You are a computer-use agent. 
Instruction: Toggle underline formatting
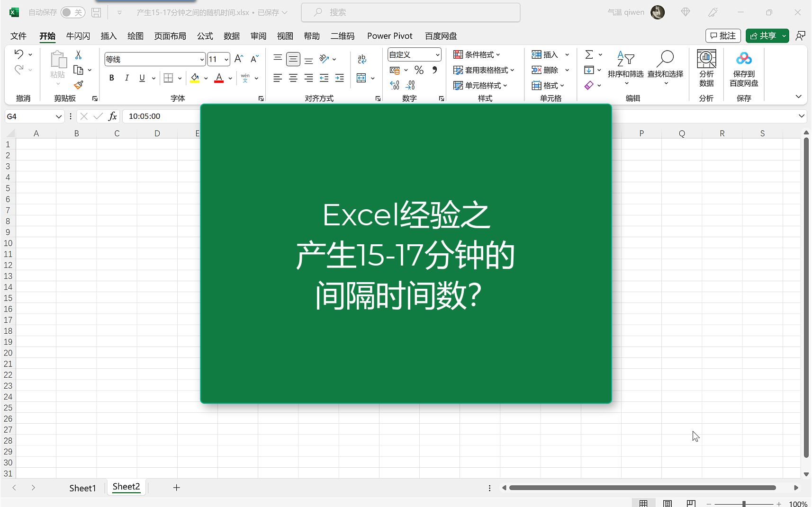point(142,78)
